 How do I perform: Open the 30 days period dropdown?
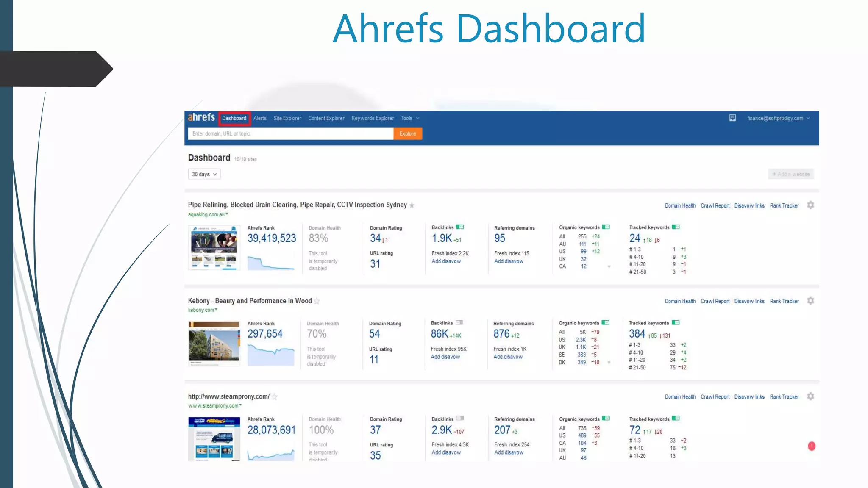(204, 174)
